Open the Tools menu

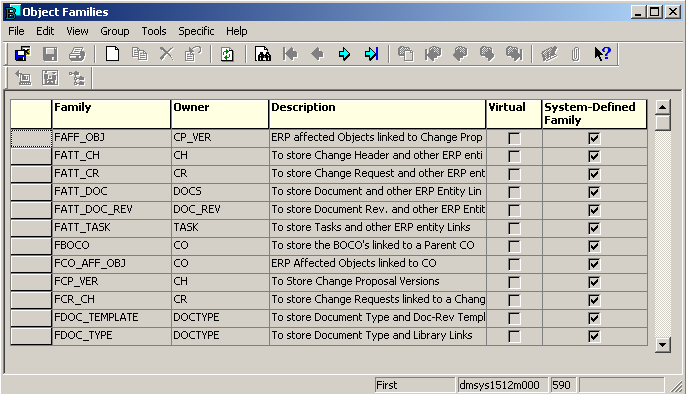pyautogui.click(x=154, y=31)
